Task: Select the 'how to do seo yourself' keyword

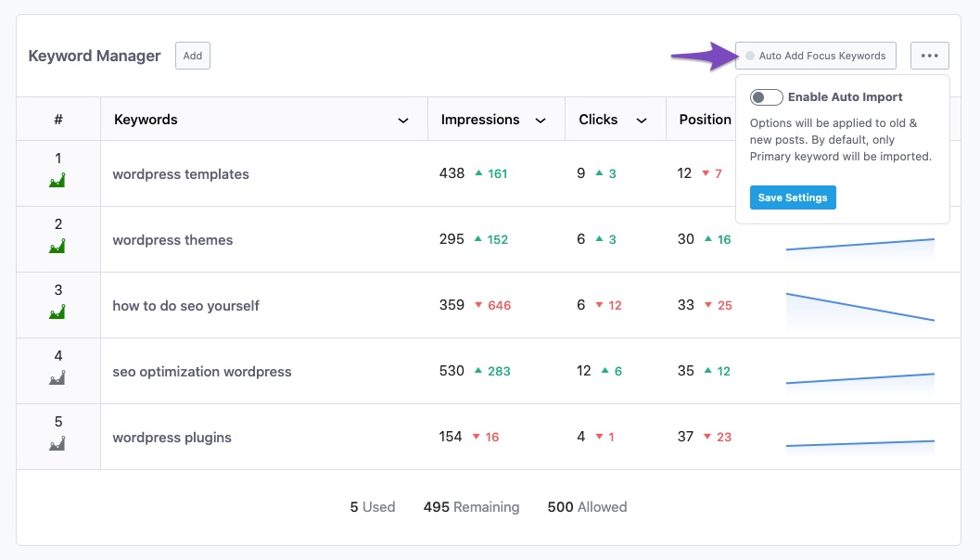Action: click(185, 305)
